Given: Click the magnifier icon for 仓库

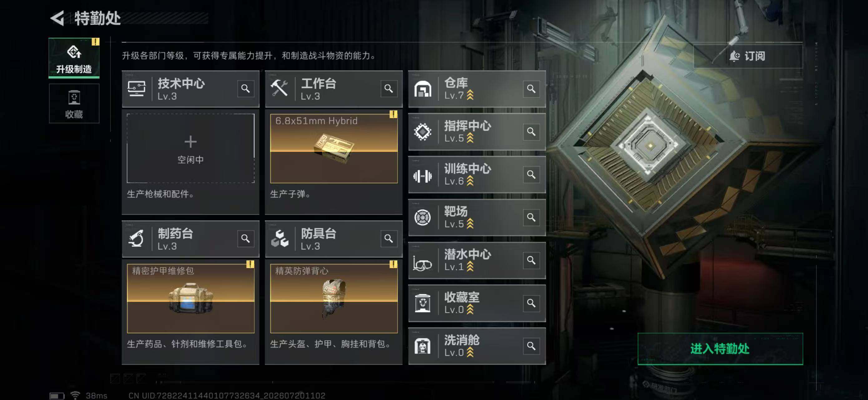Looking at the screenshot, I should 531,88.
